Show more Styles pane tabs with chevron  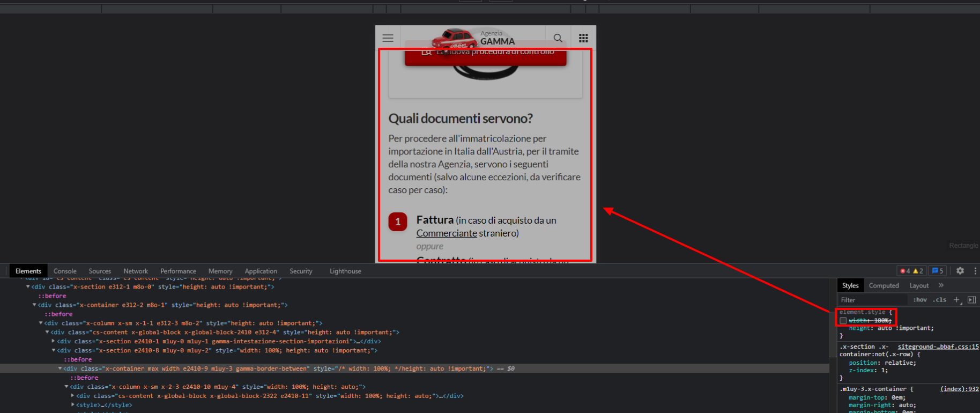[941, 285]
